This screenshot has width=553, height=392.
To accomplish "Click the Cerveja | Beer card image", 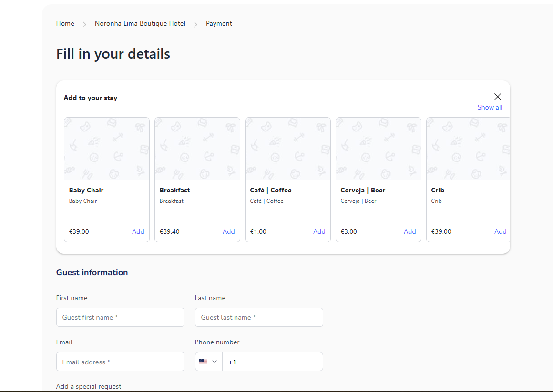I will pos(379,149).
